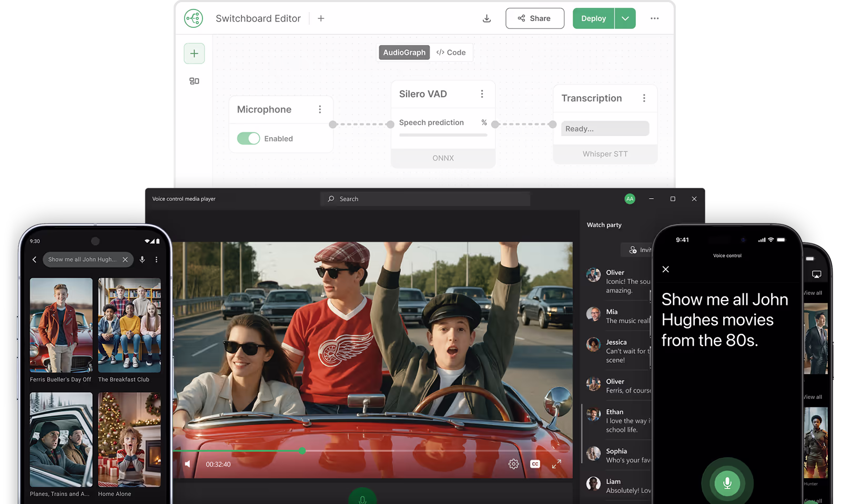Image resolution: width=851 pixels, height=504 pixels.
Task: Click Sophia's avatar in the Watch party
Action: pyautogui.click(x=593, y=454)
